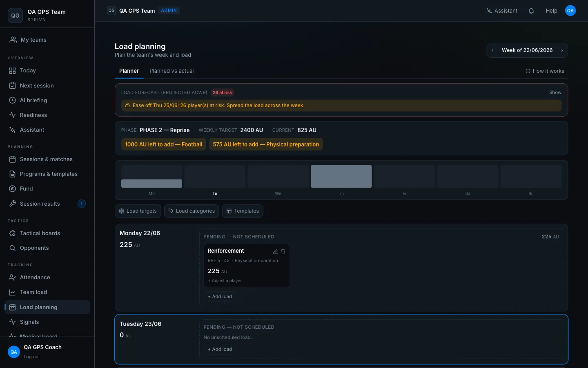Click QA GPS Coach profile name
The width and height of the screenshot is (588, 368).
coord(42,347)
